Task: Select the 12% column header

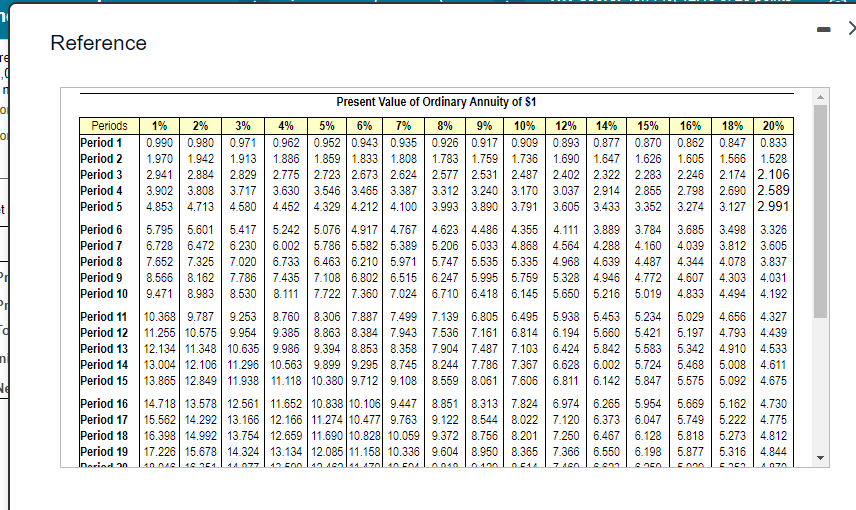Action: point(566,126)
